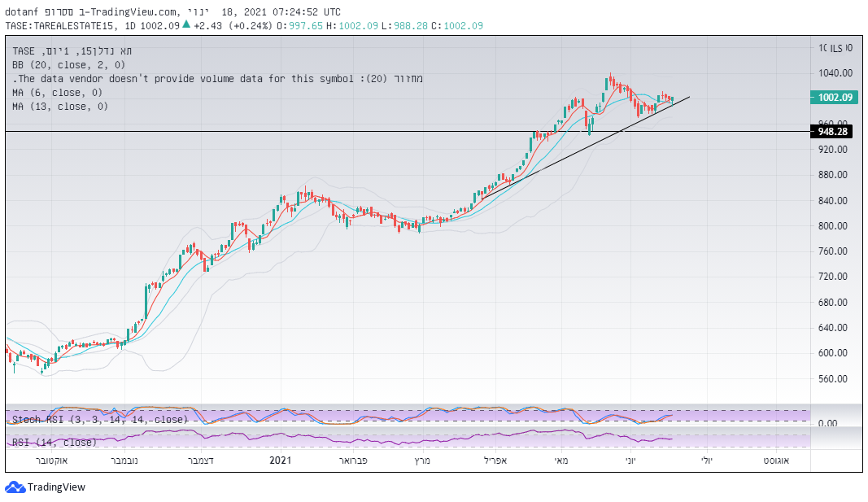Click the MA (6, close, 0) indicator legend
868x502 pixels.
[57, 93]
